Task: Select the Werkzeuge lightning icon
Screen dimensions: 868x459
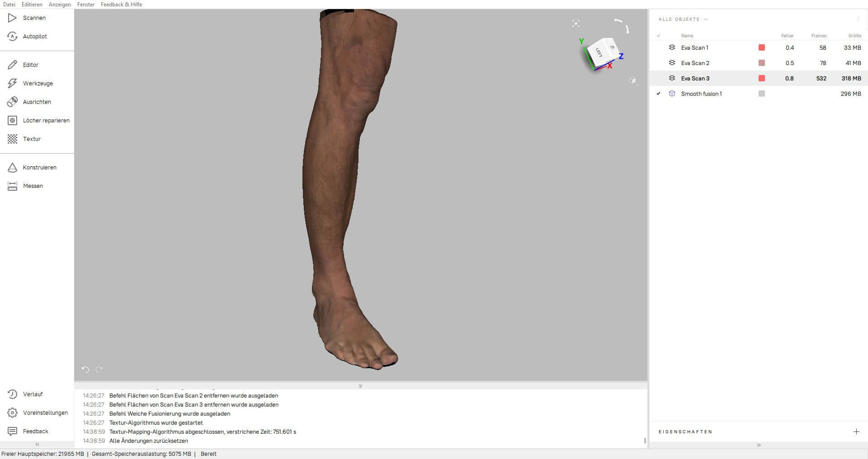Action: click(x=13, y=84)
